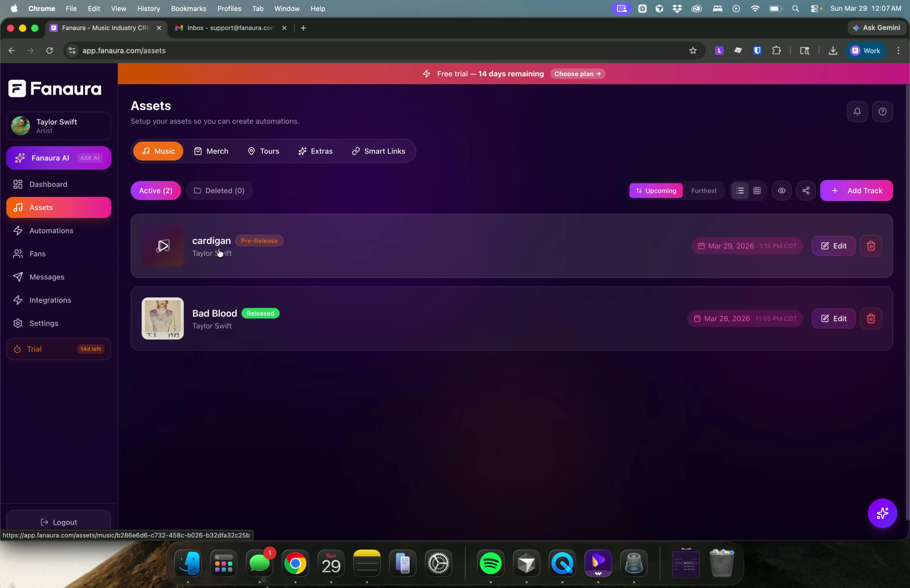This screenshot has height=588, width=910.
Task: Open Finder from the dock
Action: (x=188, y=563)
